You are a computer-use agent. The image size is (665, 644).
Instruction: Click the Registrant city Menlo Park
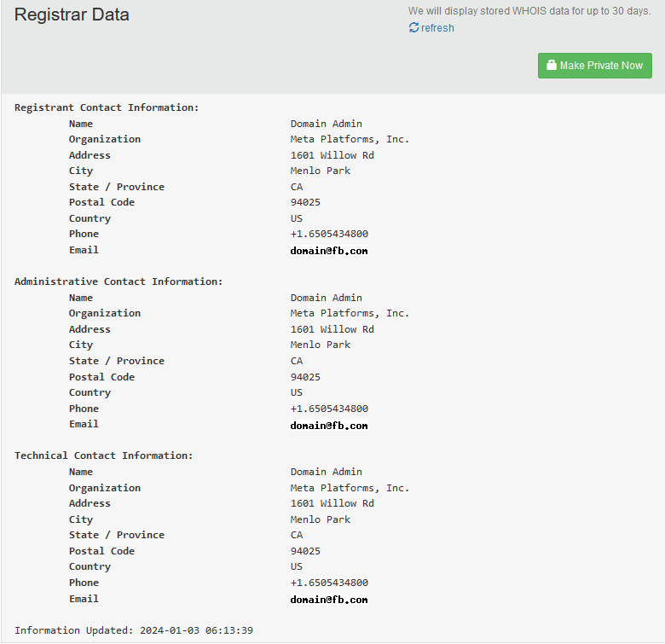pos(321,171)
